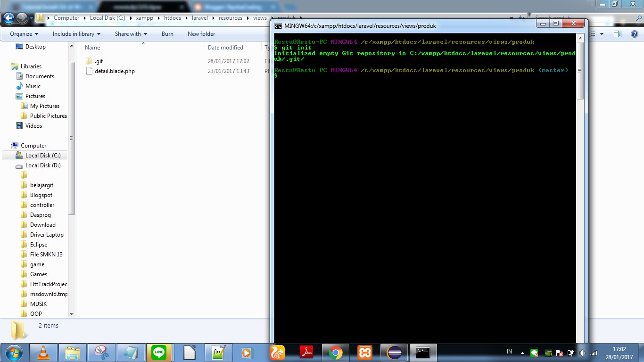Open the Snipping Tool taskbar icon
The image size is (644, 362).
click(102, 353)
